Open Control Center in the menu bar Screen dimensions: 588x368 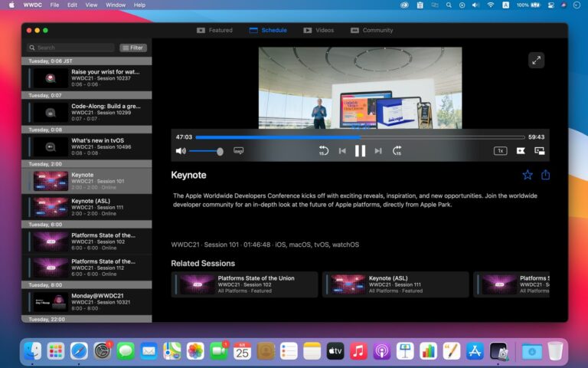click(x=551, y=5)
